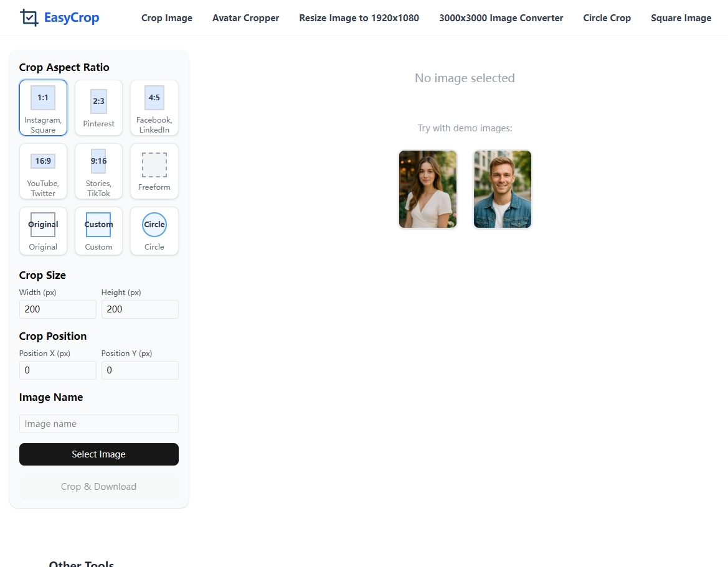The height and width of the screenshot is (567, 728).
Task: Click the EasyCrop brand name link
Action: click(72, 17)
